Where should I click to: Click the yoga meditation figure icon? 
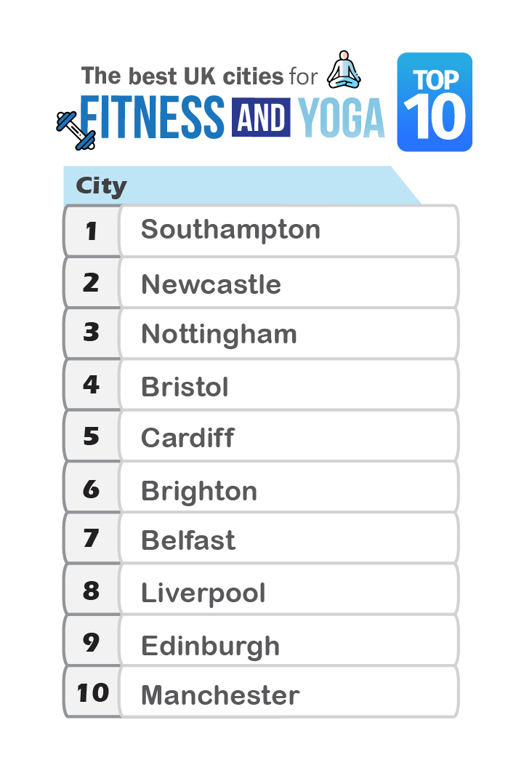(x=344, y=70)
